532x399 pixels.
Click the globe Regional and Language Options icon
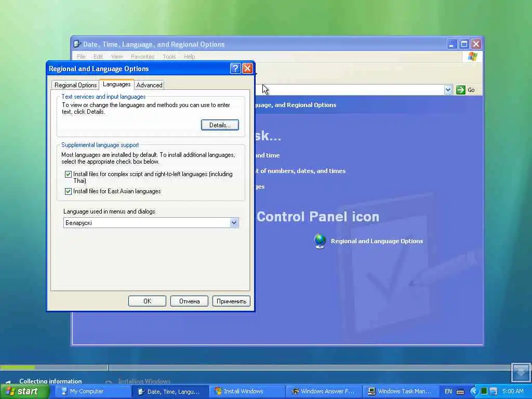click(x=320, y=241)
